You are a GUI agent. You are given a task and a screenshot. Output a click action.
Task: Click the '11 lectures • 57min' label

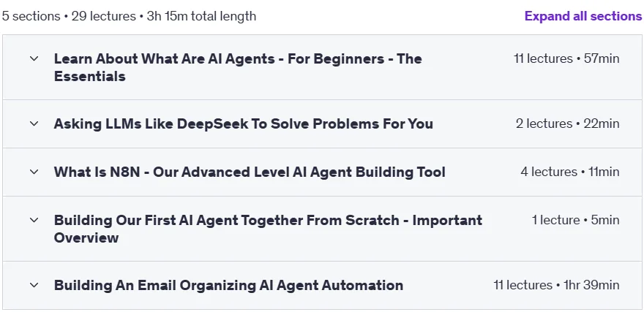pos(566,58)
